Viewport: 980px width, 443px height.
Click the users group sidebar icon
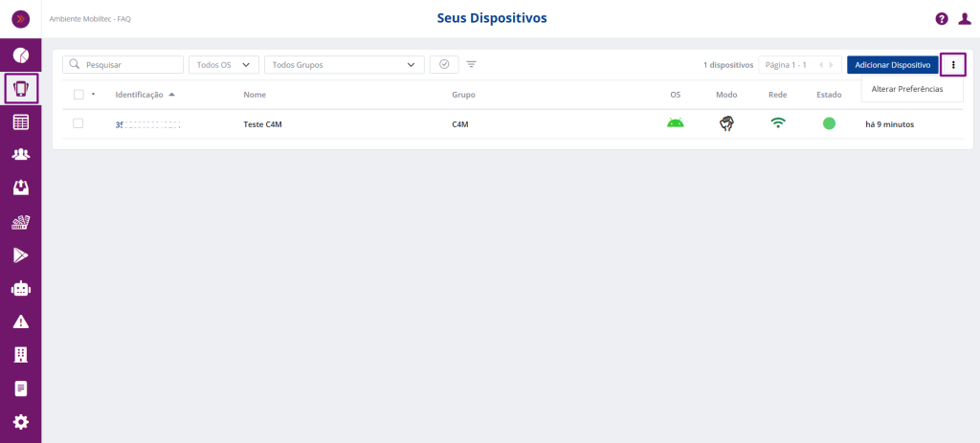[20, 155]
